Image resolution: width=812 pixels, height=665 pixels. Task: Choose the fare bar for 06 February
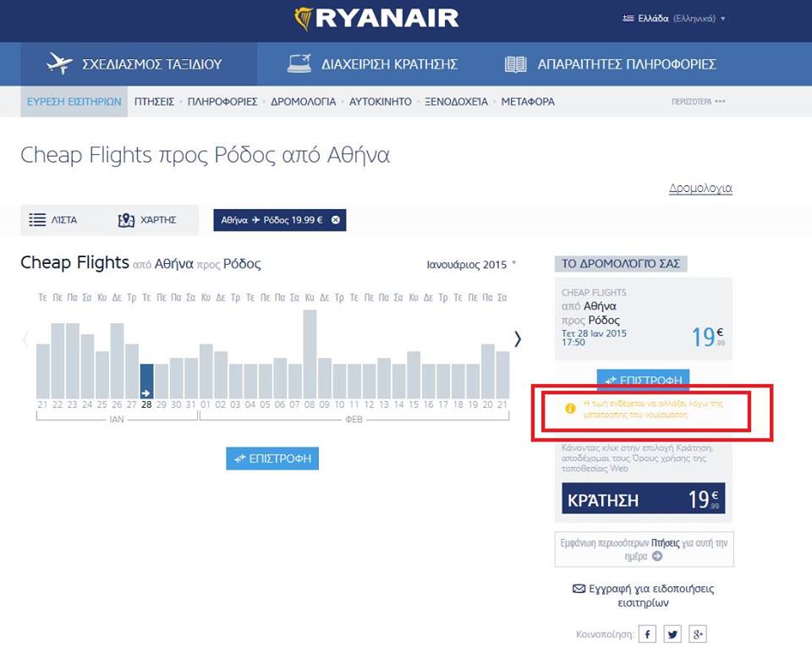pos(280,378)
